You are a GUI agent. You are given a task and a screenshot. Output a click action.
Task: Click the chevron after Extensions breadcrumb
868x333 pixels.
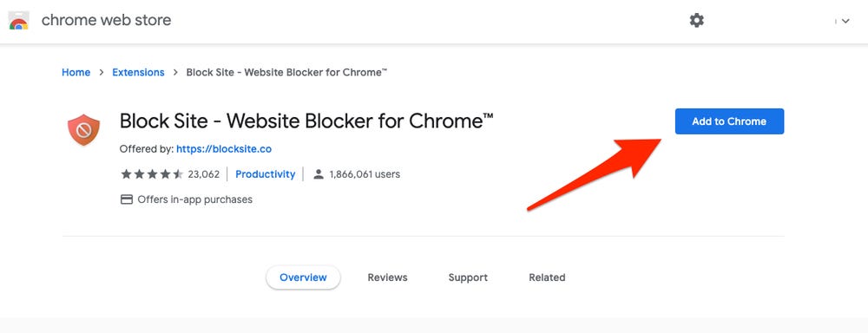(x=175, y=73)
